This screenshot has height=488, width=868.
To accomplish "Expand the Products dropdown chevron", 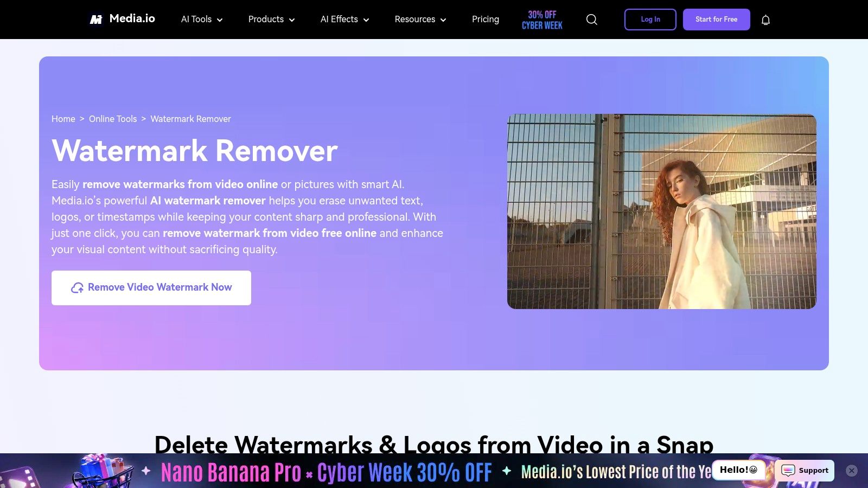I will (x=292, y=20).
